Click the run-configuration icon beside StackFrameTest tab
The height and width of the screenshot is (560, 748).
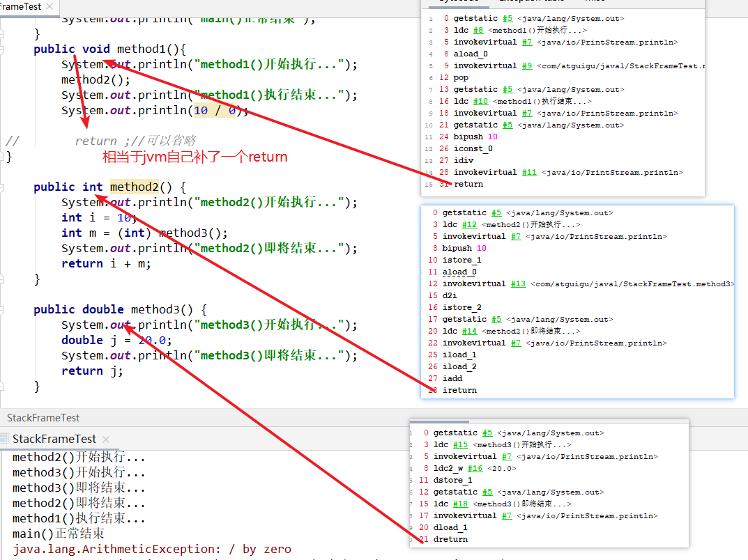coord(4,439)
